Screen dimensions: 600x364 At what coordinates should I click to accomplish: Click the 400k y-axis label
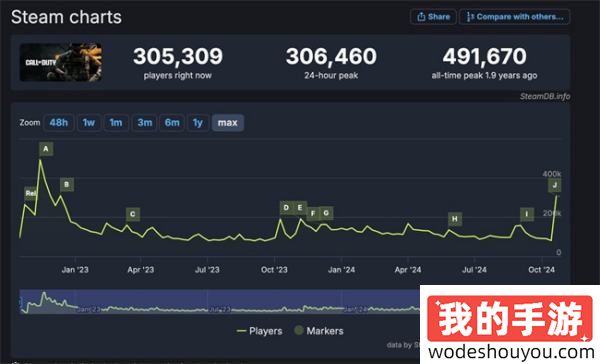pyautogui.click(x=552, y=174)
